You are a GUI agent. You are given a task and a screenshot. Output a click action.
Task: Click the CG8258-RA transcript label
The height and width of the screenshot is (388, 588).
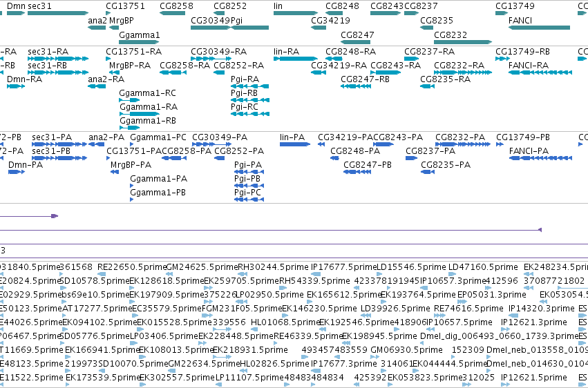pyautogui.click(x=185, y=66)
